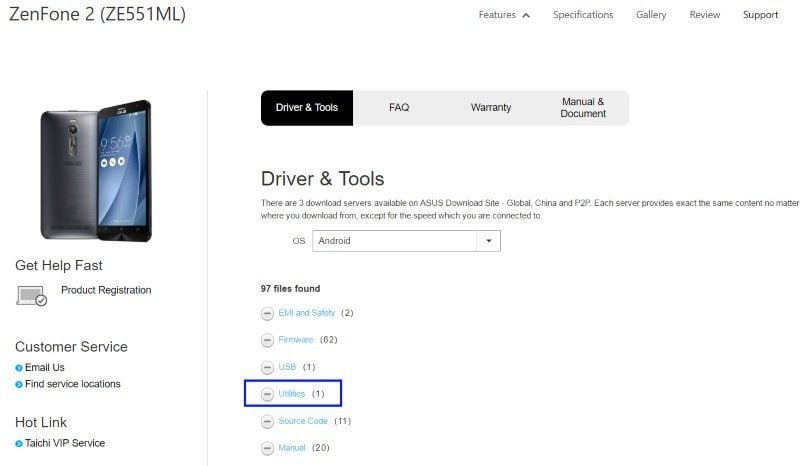This screenshot has height=466, width=800.
Task: Open EMI and Safety link
Action: (x=307, y=313)
